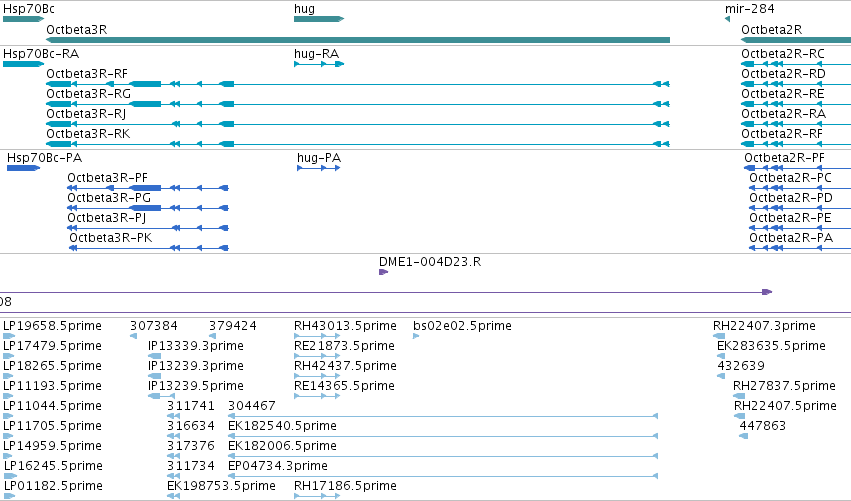
Task: Select EST LP16245.5prime
Action: (x=53, y=467)
